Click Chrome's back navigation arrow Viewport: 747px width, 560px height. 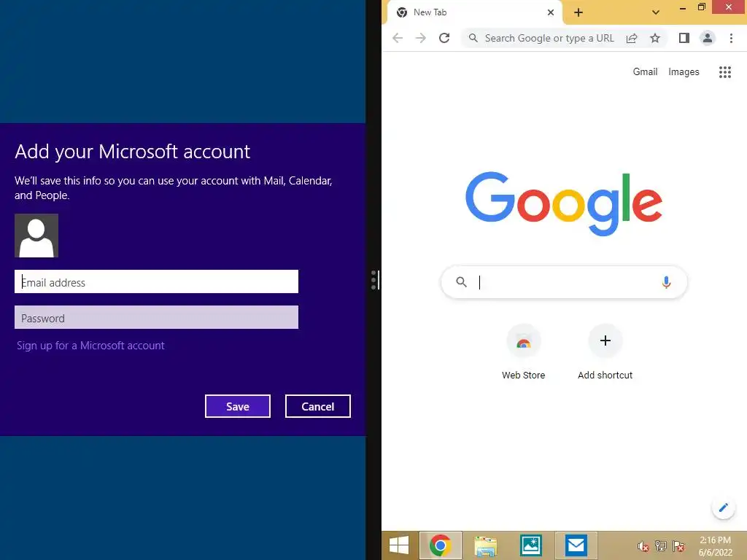[398, 38]
